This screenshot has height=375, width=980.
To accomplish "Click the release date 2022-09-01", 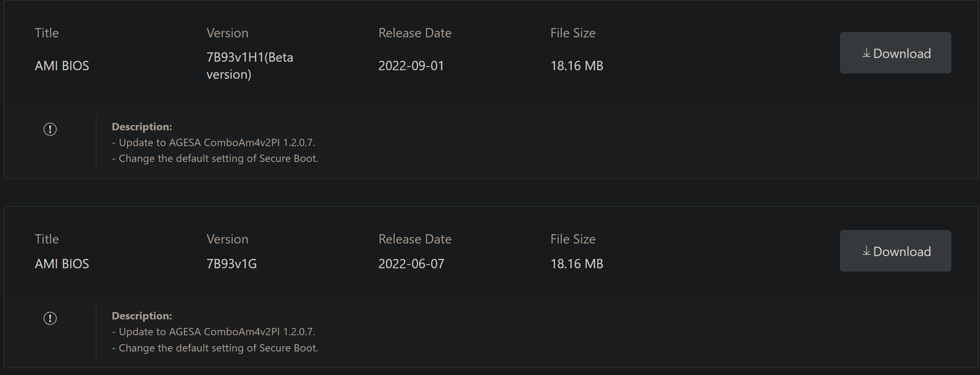I will point(410,65).
